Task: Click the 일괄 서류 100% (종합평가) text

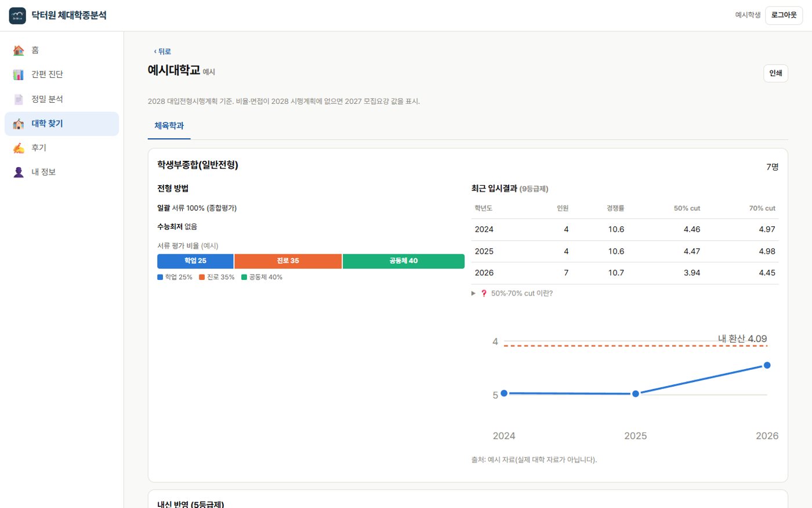Action: [197, 208]
